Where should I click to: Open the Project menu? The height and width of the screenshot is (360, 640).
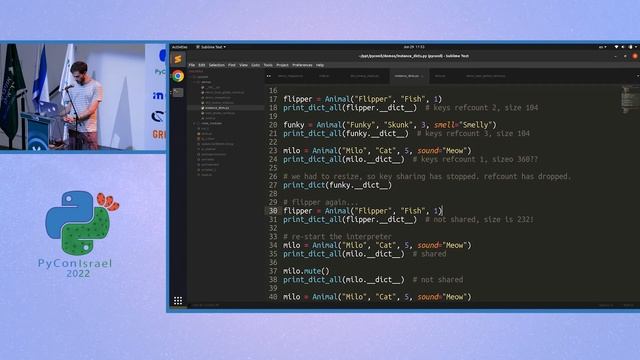click(x=282, y=65)
